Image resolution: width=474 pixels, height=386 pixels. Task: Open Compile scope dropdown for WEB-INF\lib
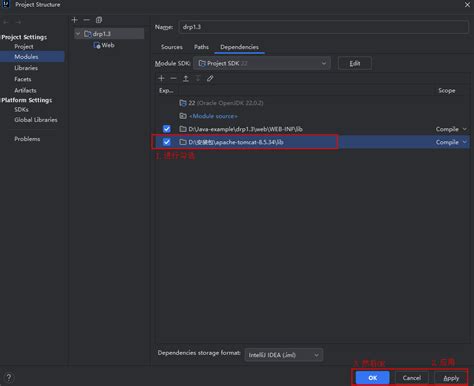[451, 129]
